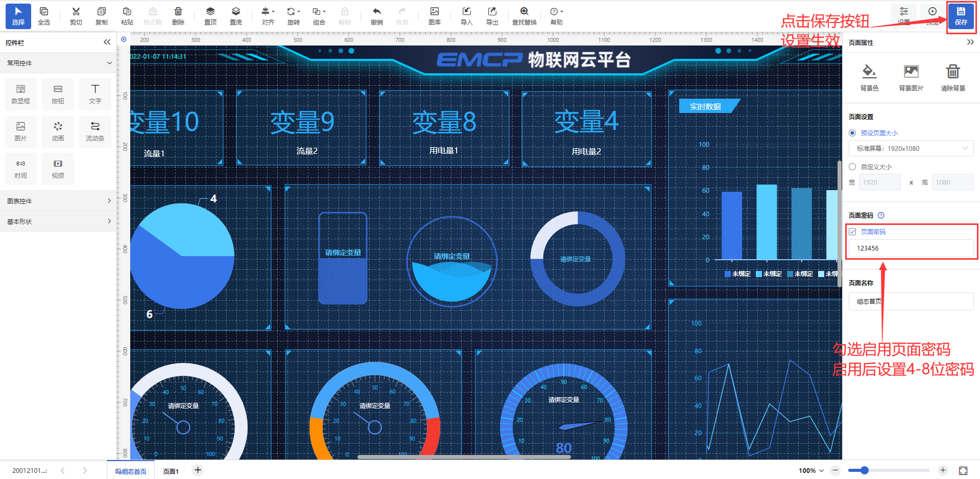Select the 文字 text control
This screenshot has width=980, height=479.
tap(95, 94)
